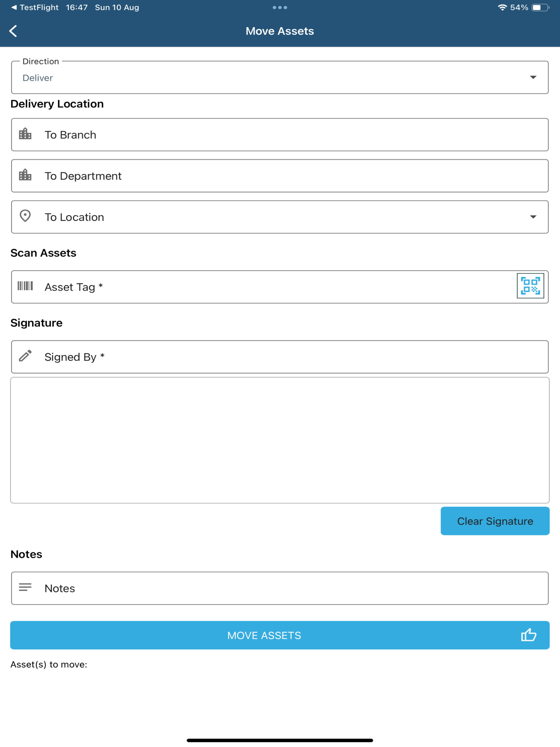Viewport: 560px width, 747px height.
Task: Click the Clear Signature button
Action: 495,521
